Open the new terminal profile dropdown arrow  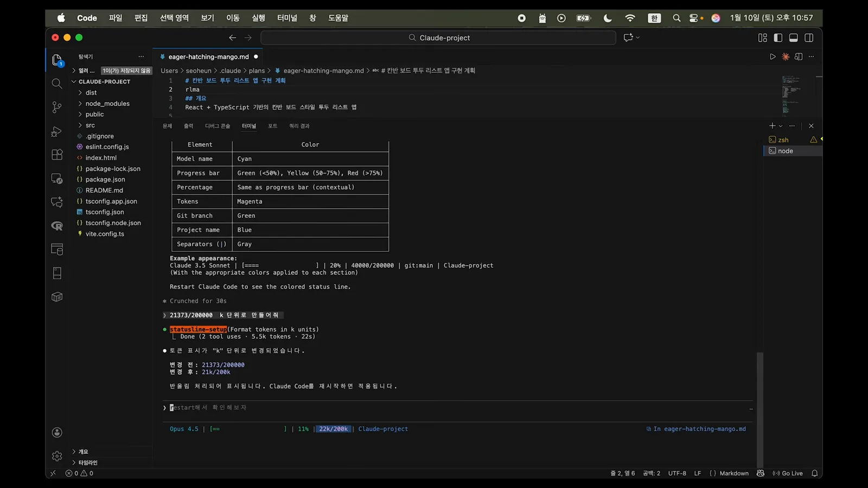781,126
